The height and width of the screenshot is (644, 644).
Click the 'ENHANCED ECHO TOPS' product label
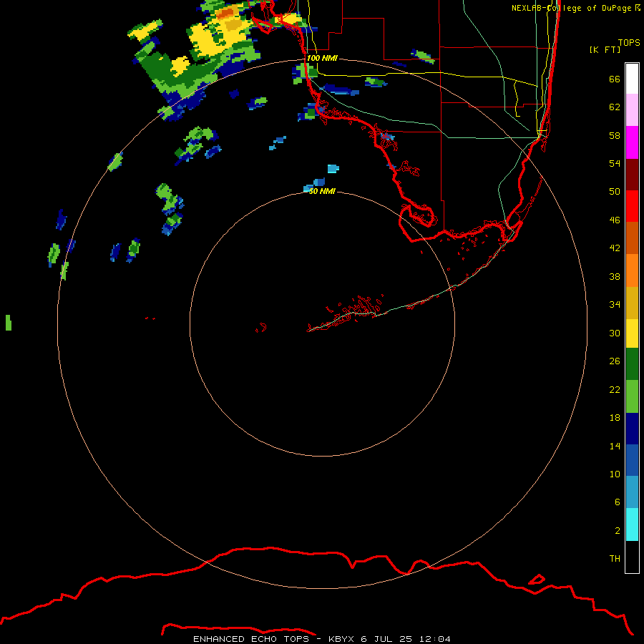pos(252,639)
